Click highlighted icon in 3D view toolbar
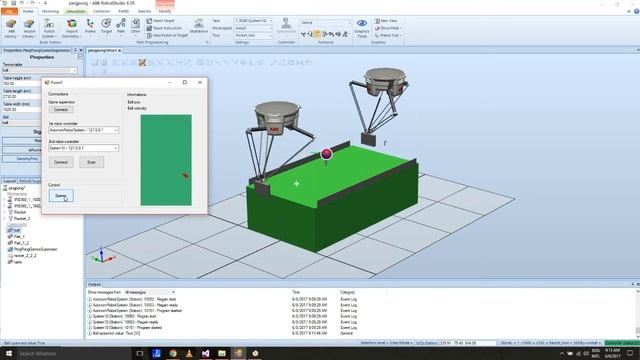 pyautogui.click(x=142, y=62)
